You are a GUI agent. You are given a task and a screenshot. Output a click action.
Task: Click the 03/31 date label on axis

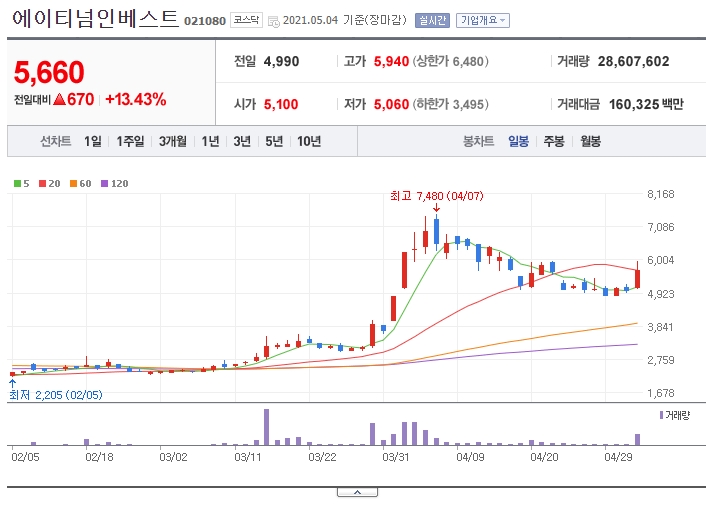click(396, 457)
